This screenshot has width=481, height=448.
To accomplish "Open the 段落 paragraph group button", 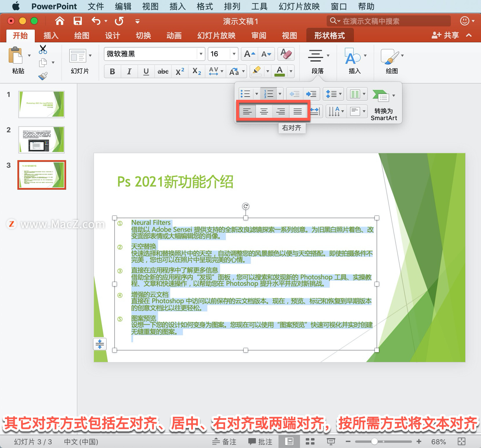I will pyautogui.click(x=317, y=62).
